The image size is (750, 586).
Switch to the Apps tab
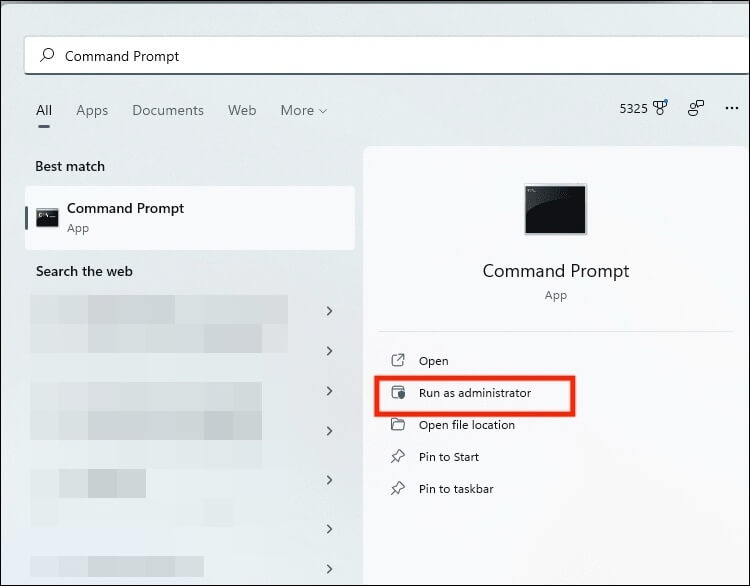(92, 110)
